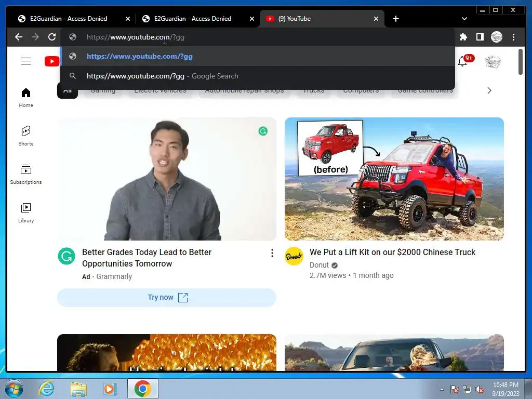Reload the YouTube page
The image size is (532, 399).
[52, 37]
